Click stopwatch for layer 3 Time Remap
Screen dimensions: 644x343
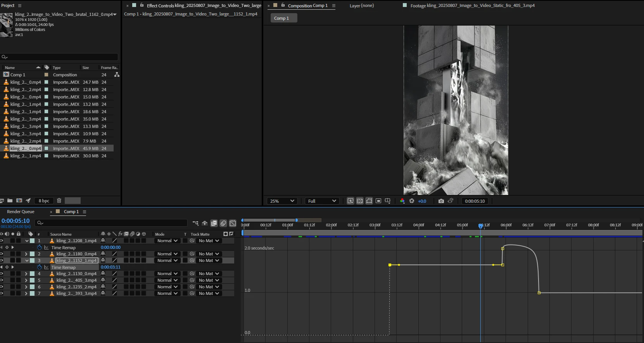point(39,267)
